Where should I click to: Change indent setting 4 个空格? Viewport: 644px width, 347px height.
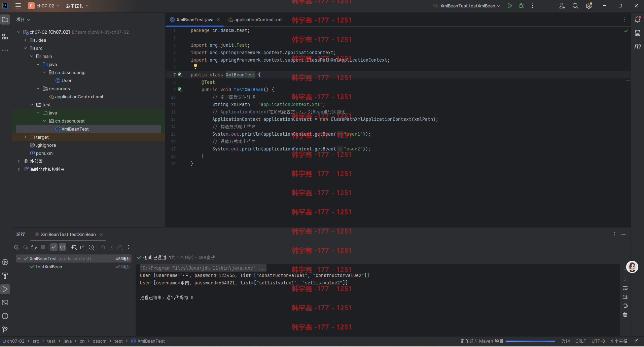click(x=619, y=341)
